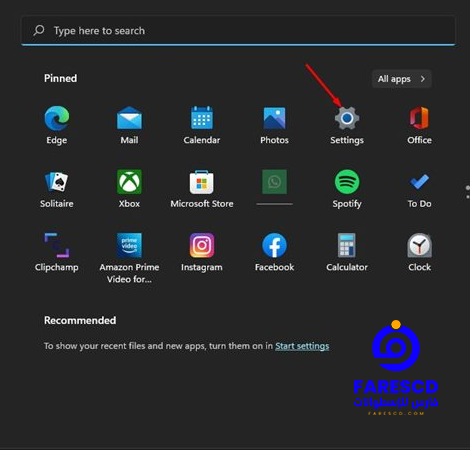Open the Start settings link
Image resolution: width=470 pixels, height=450 pixels.
(302, 346)
